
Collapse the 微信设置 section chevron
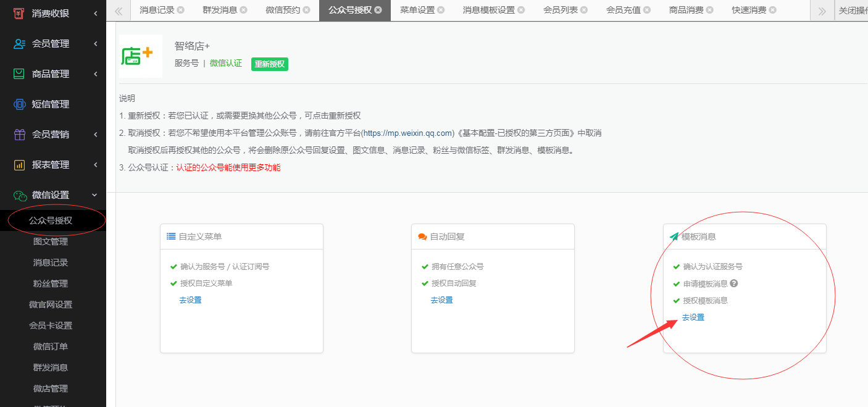(x=94, y=195)
